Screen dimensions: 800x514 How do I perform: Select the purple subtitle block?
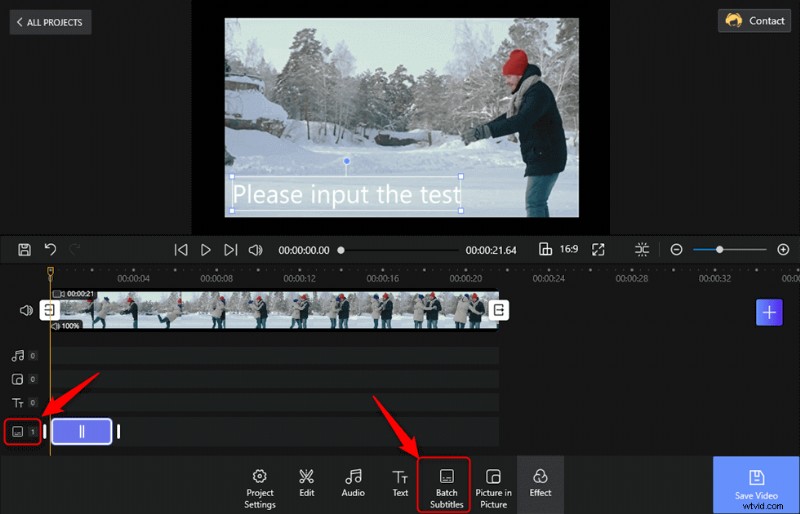tap(82, 432)
